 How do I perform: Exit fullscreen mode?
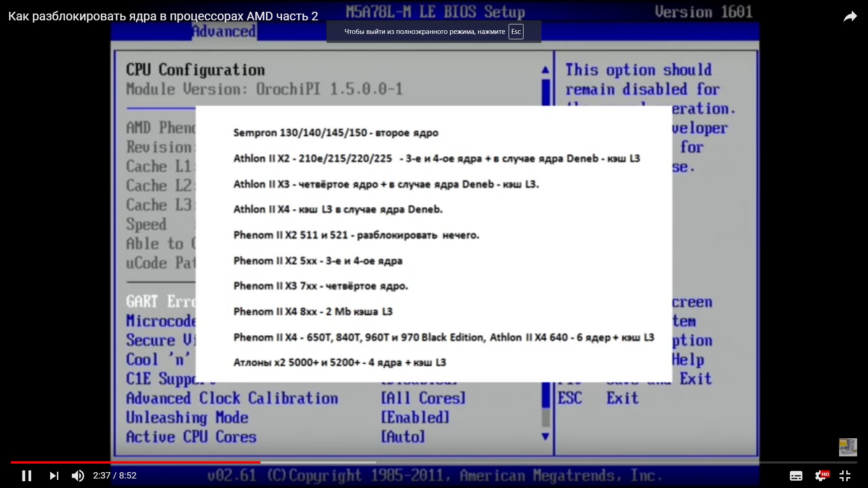coord(845,475)
